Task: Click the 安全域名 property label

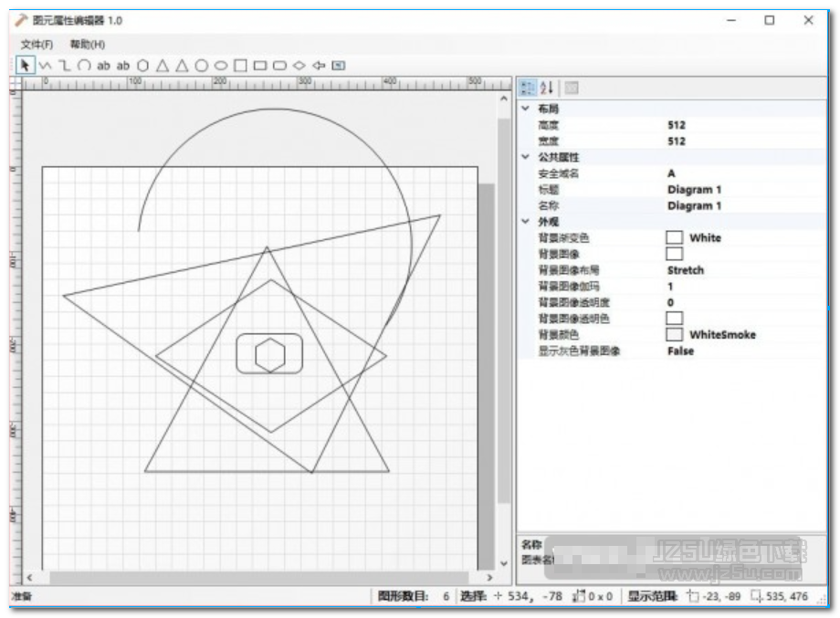Action: point(558,173)
